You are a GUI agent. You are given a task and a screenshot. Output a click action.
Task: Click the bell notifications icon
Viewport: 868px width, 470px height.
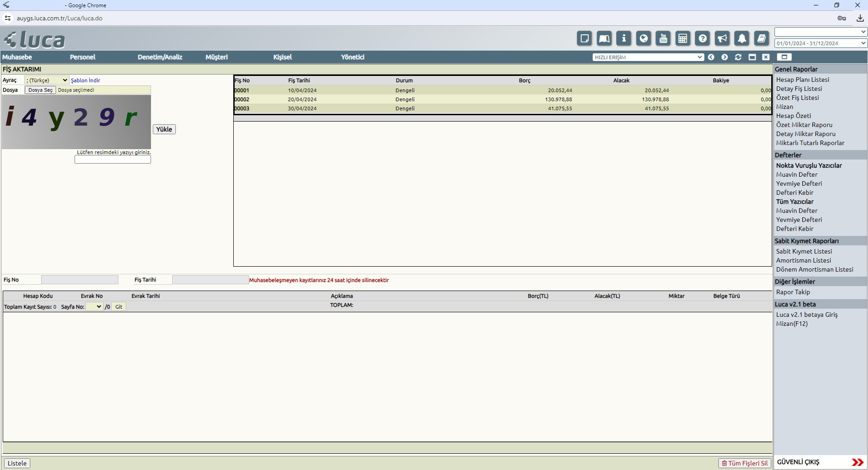pos(742,38)
